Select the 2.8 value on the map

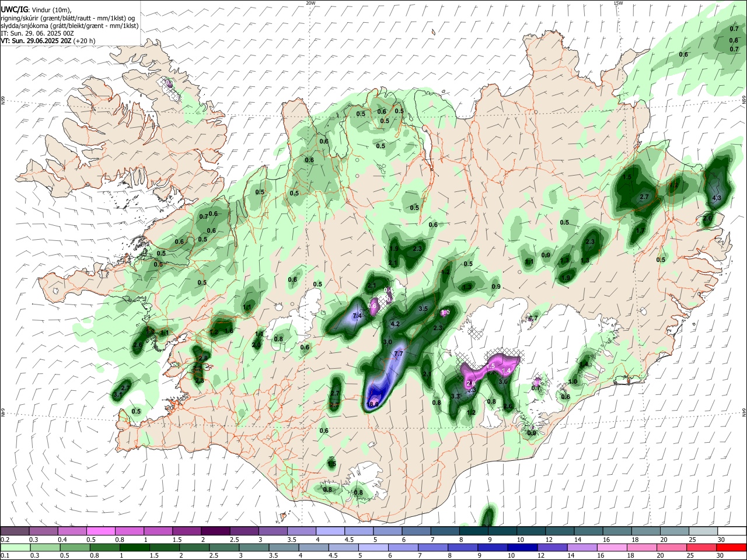[203, 358]
